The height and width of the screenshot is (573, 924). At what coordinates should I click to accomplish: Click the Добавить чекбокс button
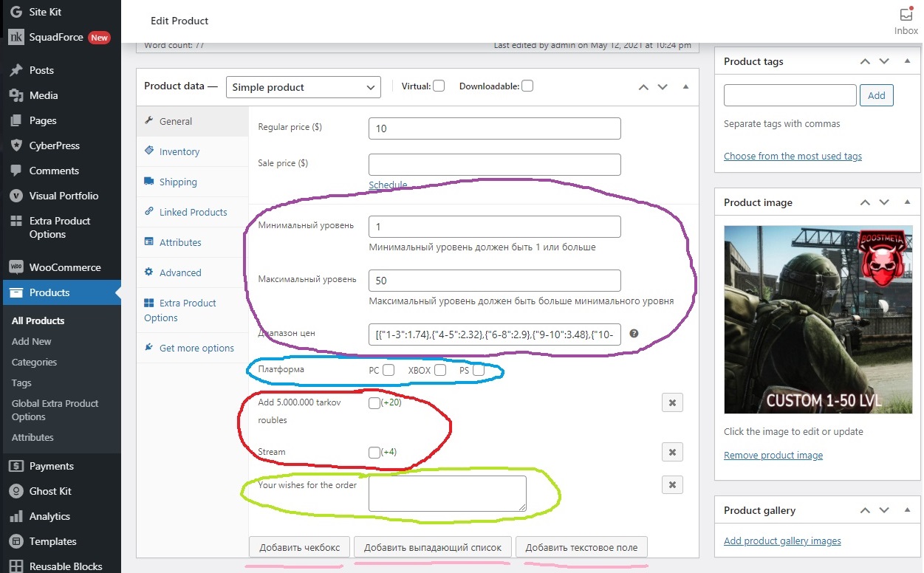(299, 547)
